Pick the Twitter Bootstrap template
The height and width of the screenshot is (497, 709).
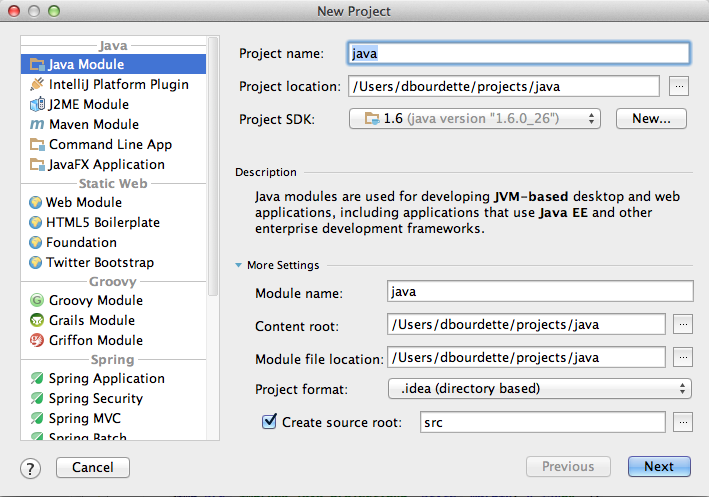[113, 262]
